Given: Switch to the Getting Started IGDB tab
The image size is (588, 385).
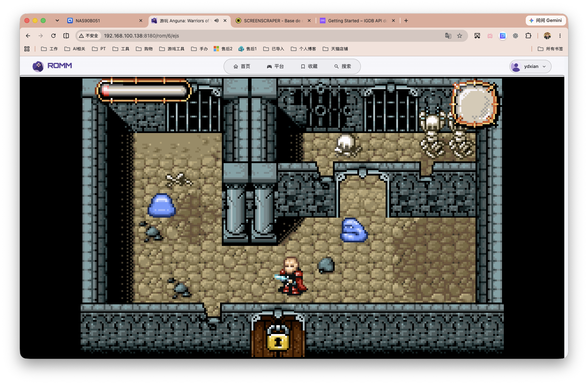Looking at the screenshot, I should [357, 21].
